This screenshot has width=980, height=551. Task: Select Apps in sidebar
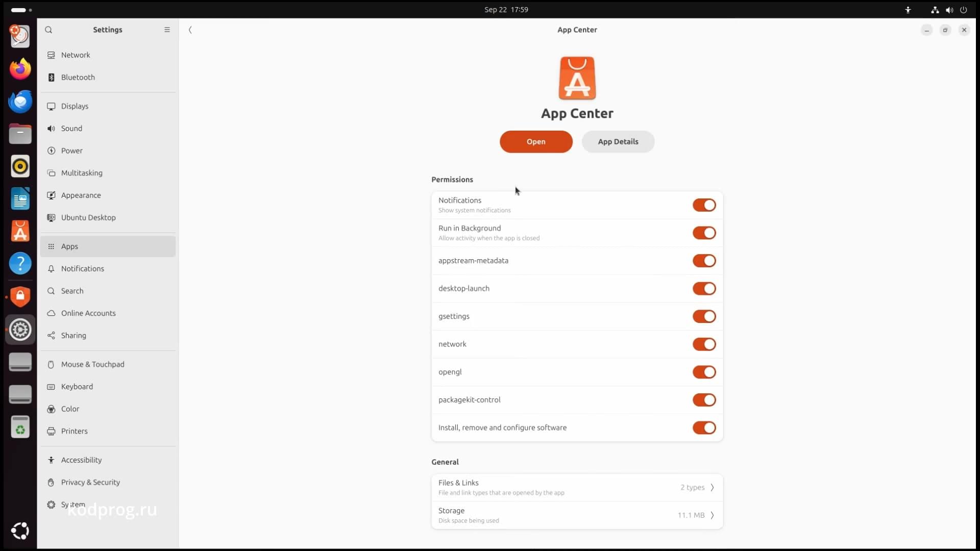(x=108, y=246)
